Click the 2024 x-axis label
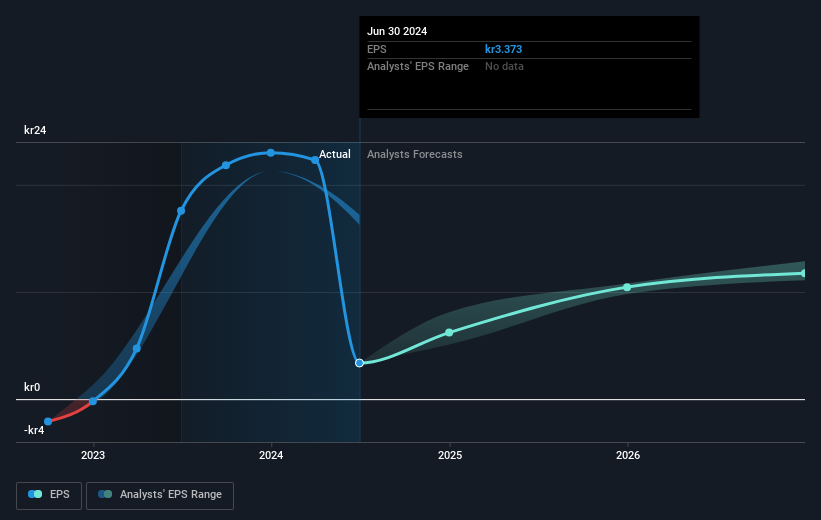This screenshot has height=520, width=821. 271,455
